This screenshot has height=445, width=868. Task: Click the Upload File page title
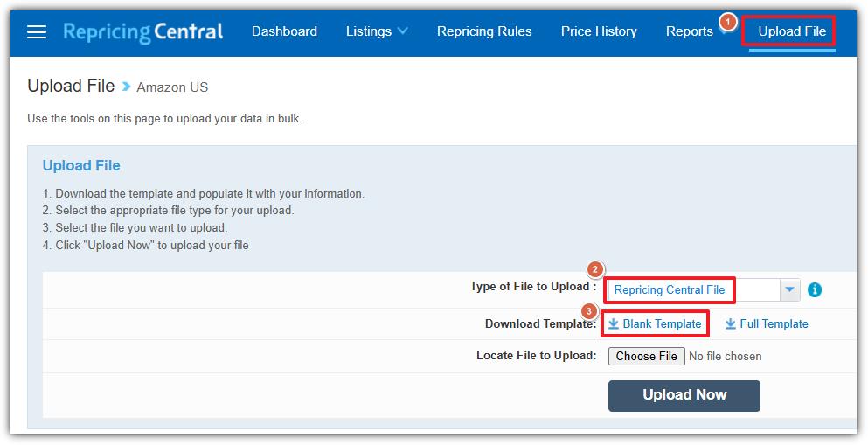click(71, 86)
